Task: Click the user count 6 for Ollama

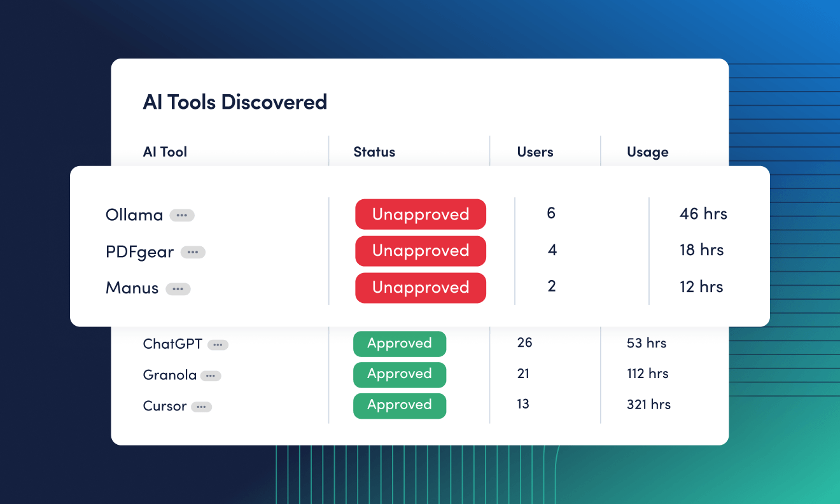Action: 551,213
